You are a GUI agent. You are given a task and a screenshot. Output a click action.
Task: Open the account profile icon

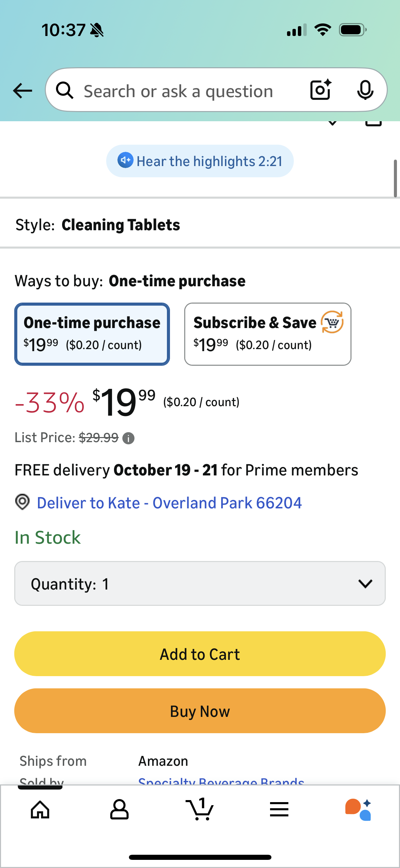pos(119,810)
